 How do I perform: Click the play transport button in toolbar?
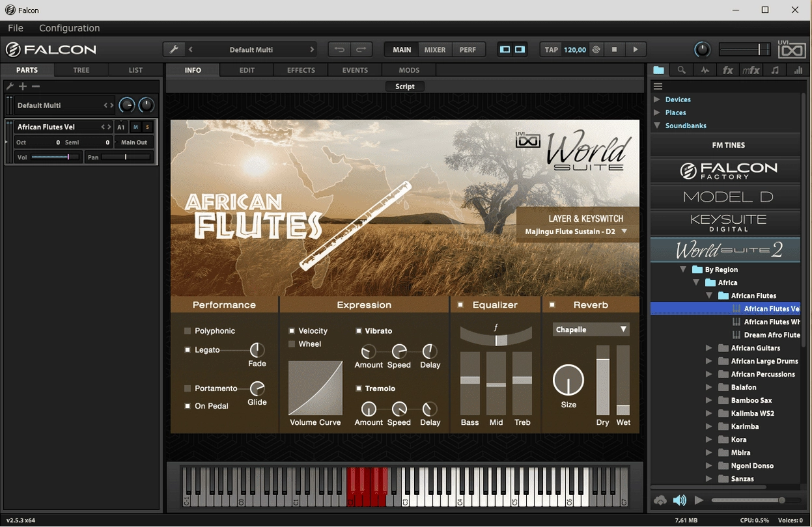(x=636, y=49)
